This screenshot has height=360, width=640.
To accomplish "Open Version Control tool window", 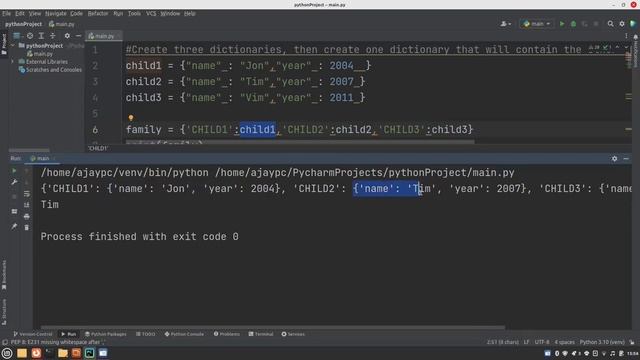I will (33, 334).
